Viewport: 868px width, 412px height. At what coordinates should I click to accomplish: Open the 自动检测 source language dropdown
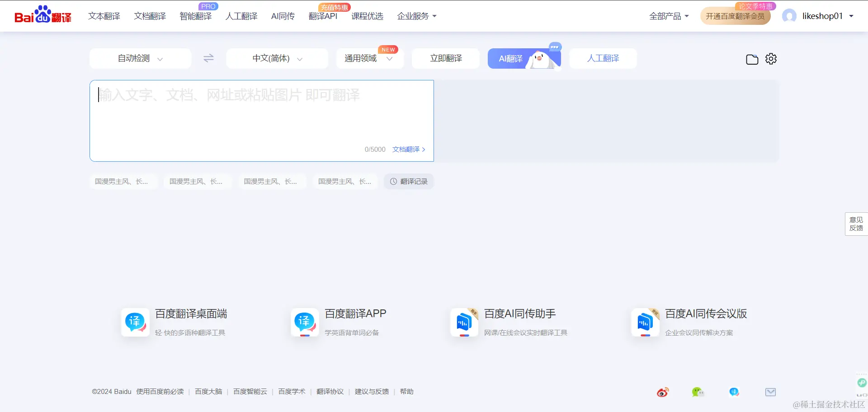[140, 58]
